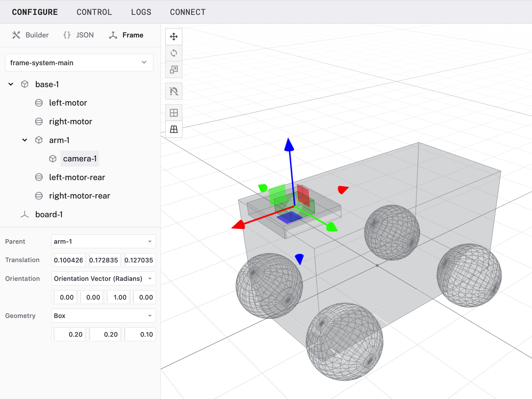Open the frame-system-main dropdown
This screenshot has width=532, height=399.
(79, 63)
